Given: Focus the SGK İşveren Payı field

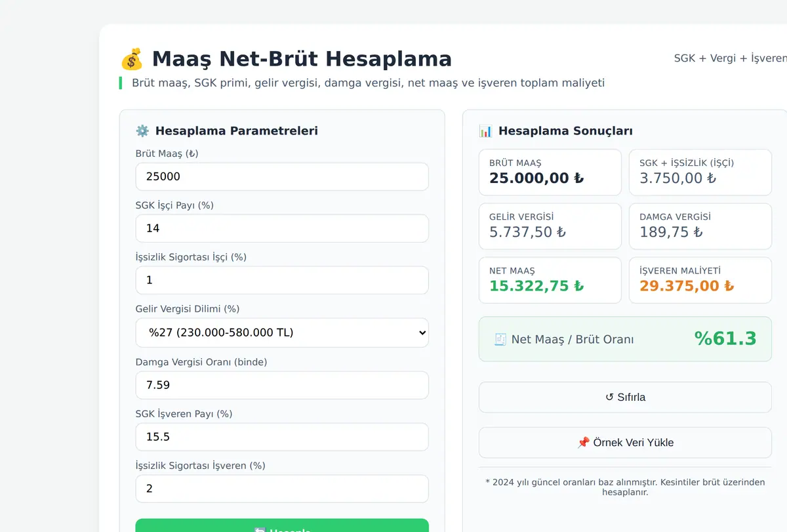Looking at the screenshot, I should 282,437.
